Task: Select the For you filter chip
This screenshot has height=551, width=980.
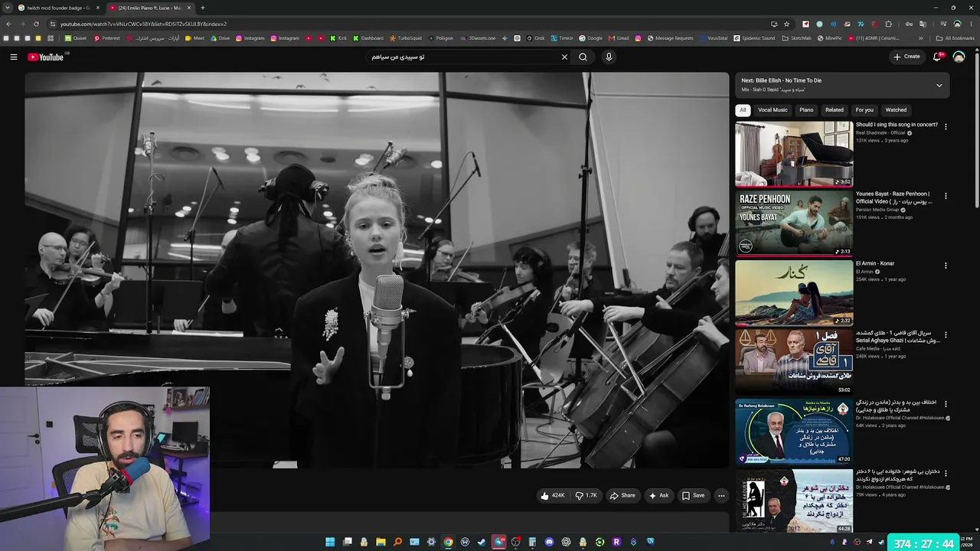Action: point(864,110)
